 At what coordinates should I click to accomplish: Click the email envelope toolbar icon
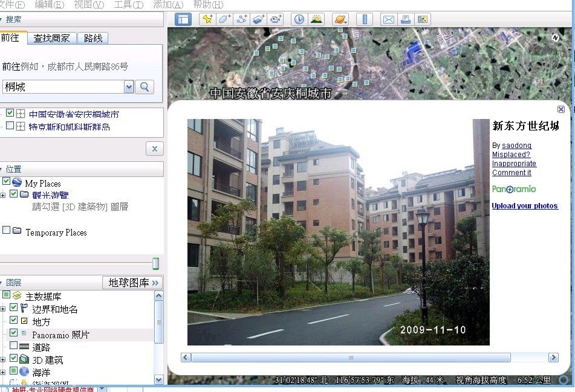pyautogui.click(x=388, y=19)
